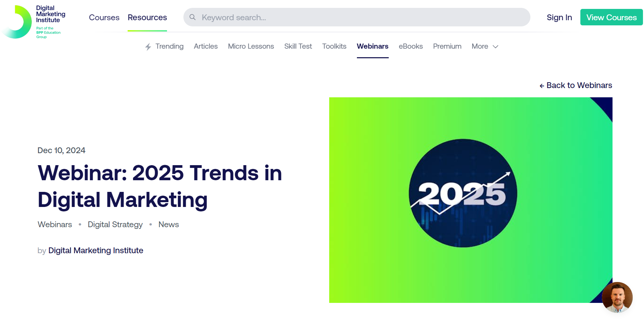The image size is (644, 319).
Task: Click the Trending lightning bolt icon
Action: tap(148, 47)
